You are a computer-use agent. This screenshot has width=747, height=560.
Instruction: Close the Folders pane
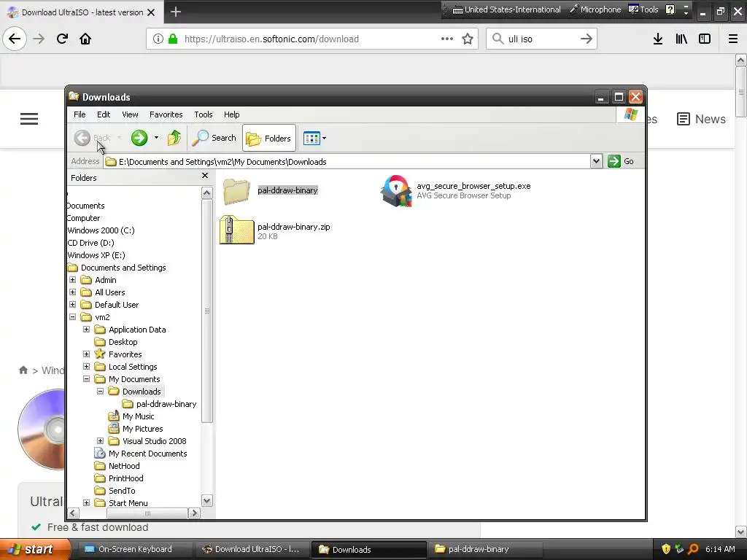[x=205, y=176]
